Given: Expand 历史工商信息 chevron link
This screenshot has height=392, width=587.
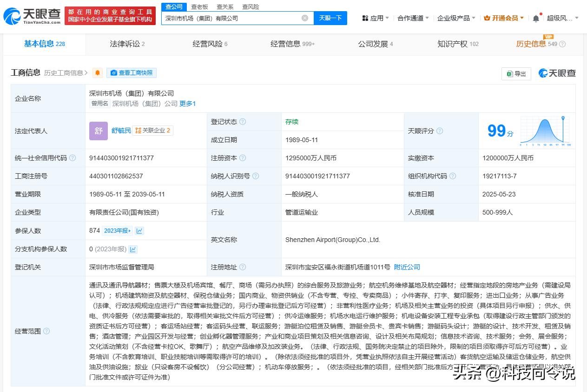Looking at the screenshot, I should tap(66, 73).
